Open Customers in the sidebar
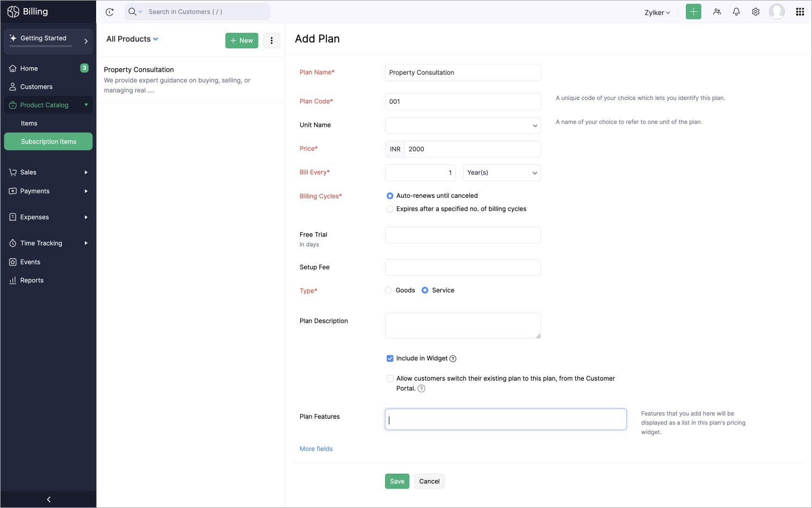The width and height of the screenshot is (812, 508). click(37, 87)
